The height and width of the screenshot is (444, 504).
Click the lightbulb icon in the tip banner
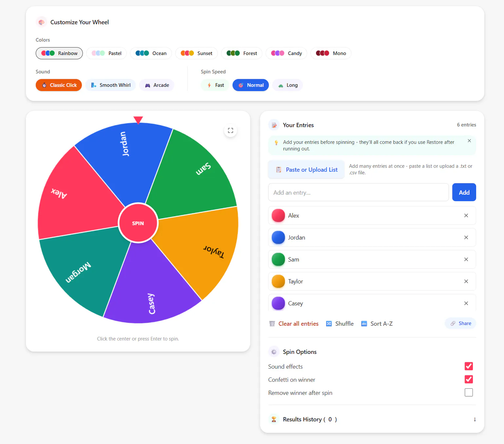click(x=276, y=143)
